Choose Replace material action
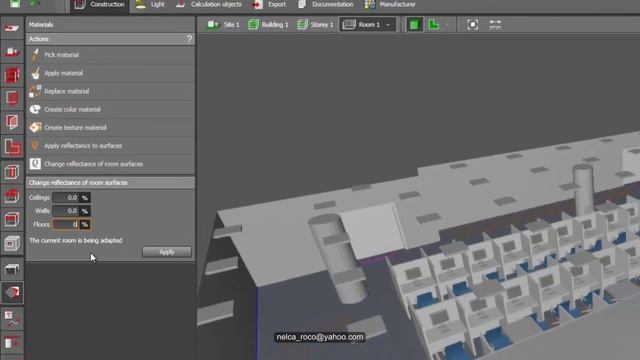Viewport: 640px width, 360px height. click(x=110, y=91)
